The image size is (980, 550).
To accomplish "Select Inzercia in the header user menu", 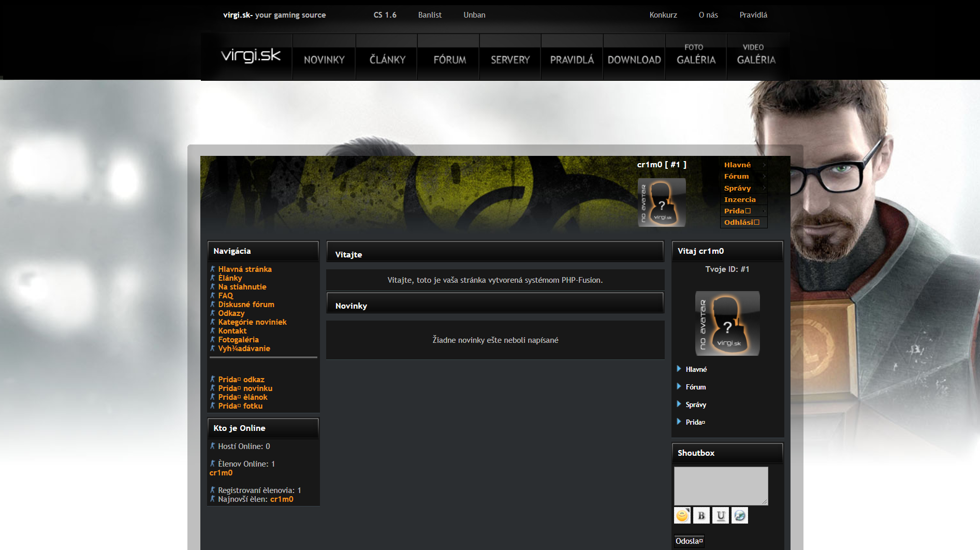I will 743,200.
